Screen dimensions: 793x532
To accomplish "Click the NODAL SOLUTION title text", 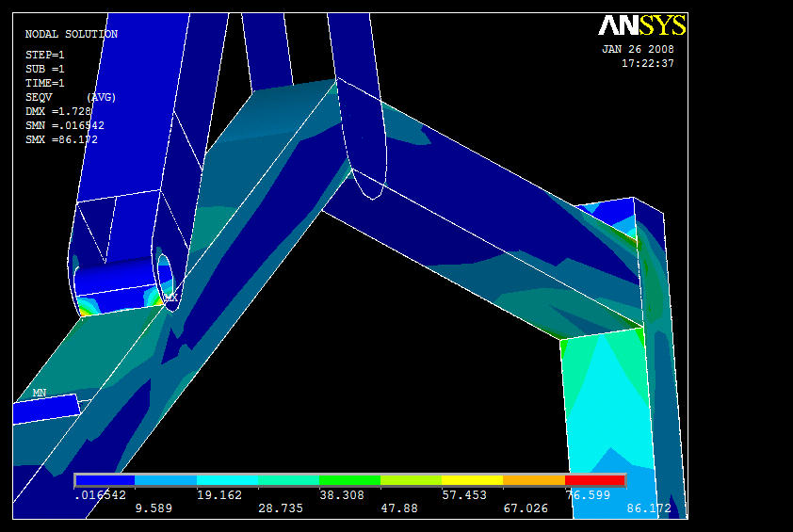I will click(72, 34).
